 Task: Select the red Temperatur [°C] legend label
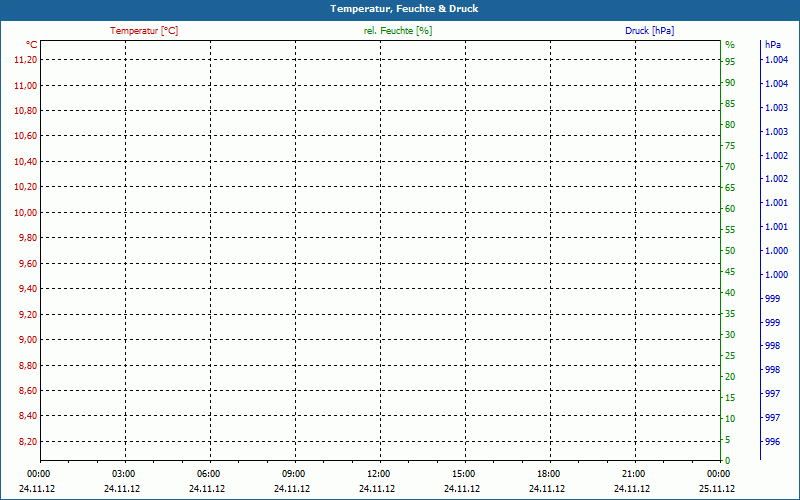tap(144, 31)
